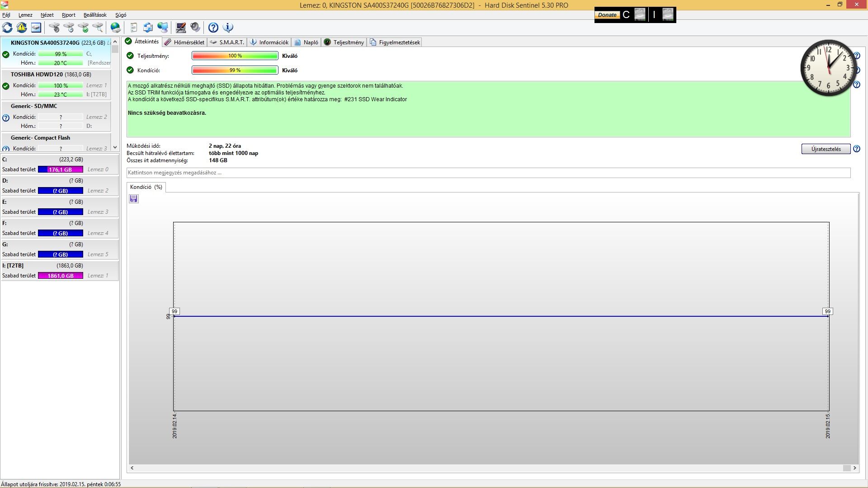Screen dimensions: 868x488
Task: Click the Kondíció 99 % bar
Action: (235, 70)
